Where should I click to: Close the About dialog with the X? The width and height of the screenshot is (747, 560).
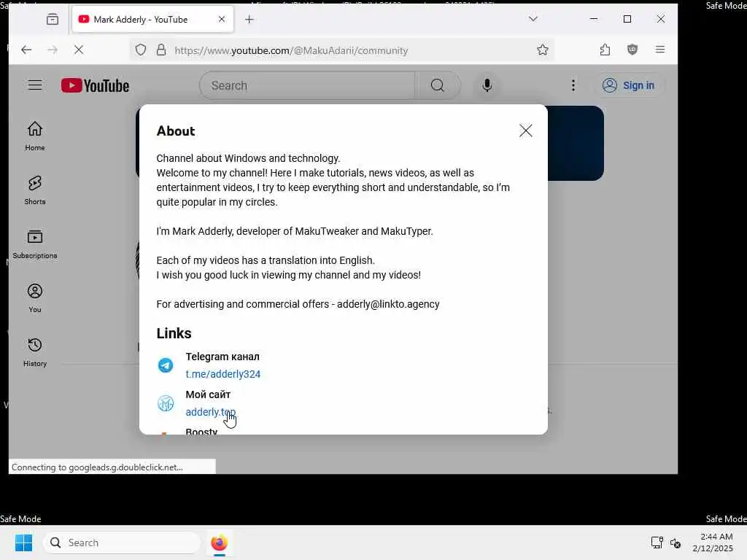click(x=525, y=131)
